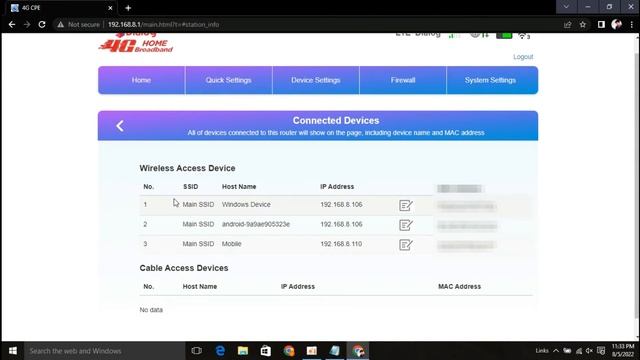Reload the router page
Screen dimensions: 640x360
(x=42, y=24)
